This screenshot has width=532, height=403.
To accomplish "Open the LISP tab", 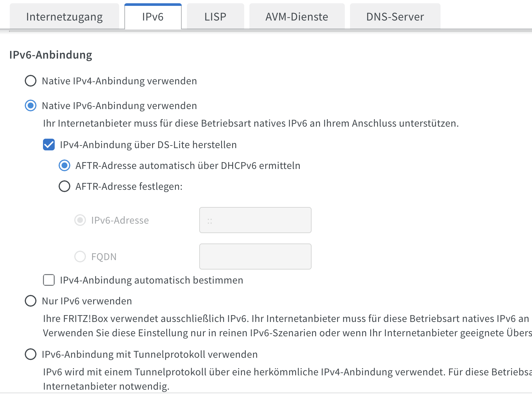I will pos(215,17).
